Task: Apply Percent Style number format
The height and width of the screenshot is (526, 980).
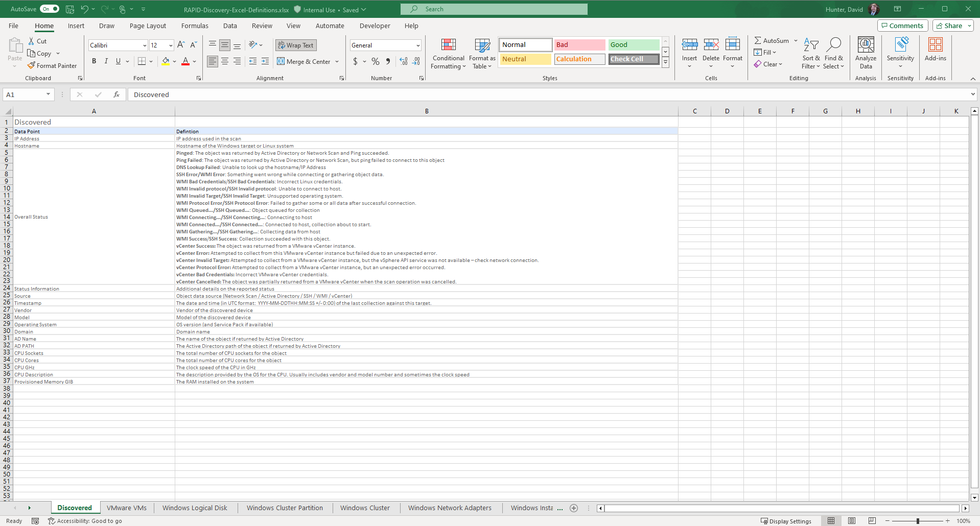Action: click(375, 61)
